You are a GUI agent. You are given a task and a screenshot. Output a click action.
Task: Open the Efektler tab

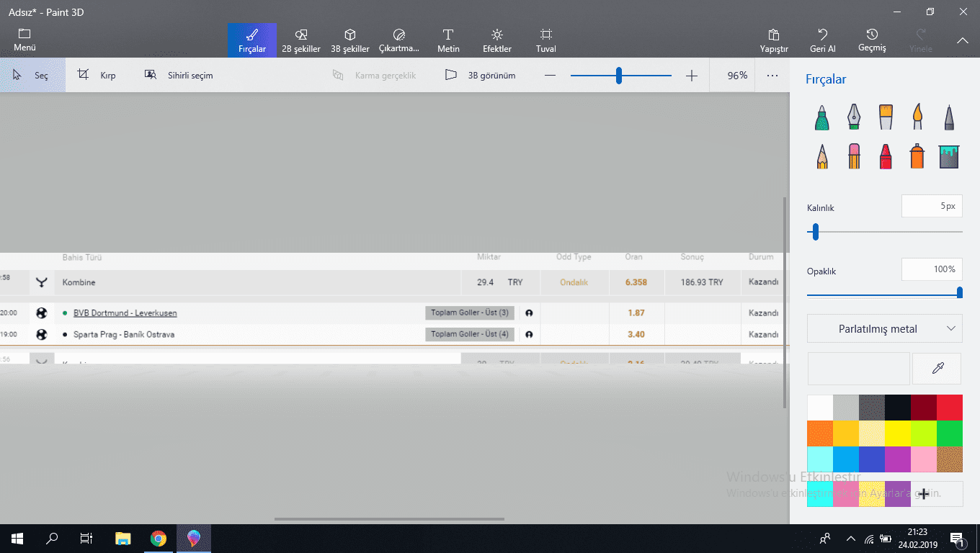pyautogui.click(x=497, y=40)
